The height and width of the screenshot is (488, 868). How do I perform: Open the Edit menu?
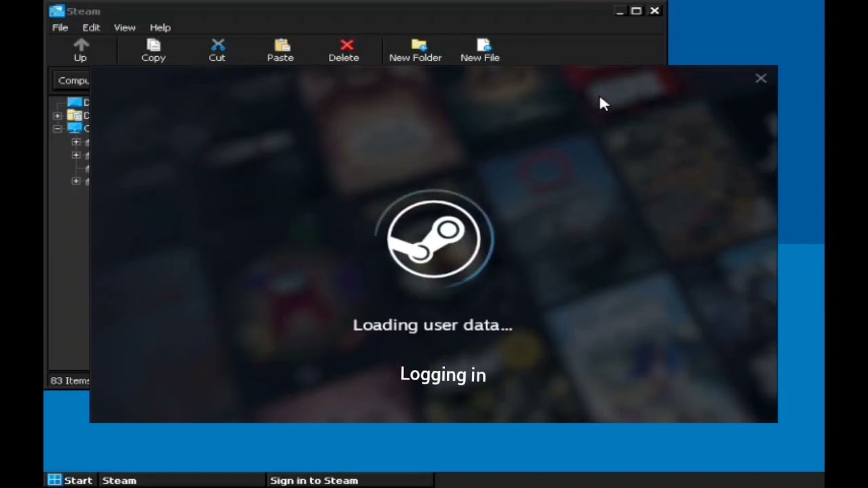coord(92,28)
